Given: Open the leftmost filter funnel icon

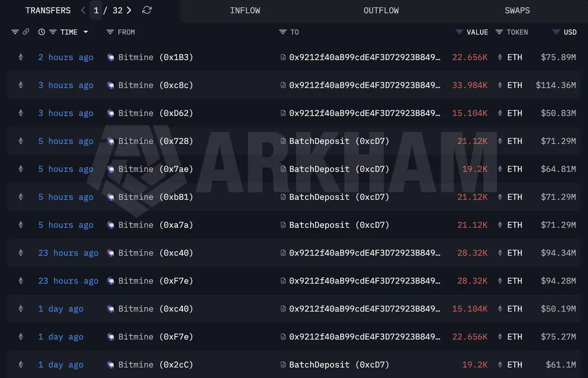Looking at the screenshot, I should click(x=14, y=32).
